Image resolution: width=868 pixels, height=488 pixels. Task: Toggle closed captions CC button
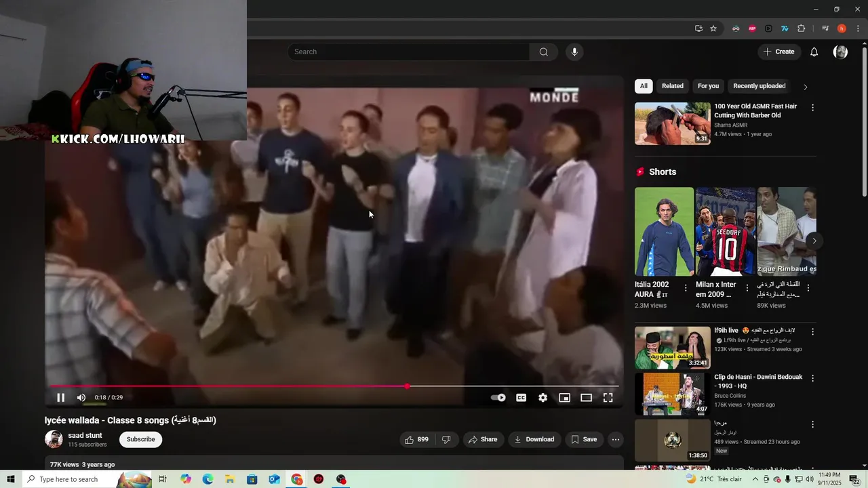click(521, 398)
